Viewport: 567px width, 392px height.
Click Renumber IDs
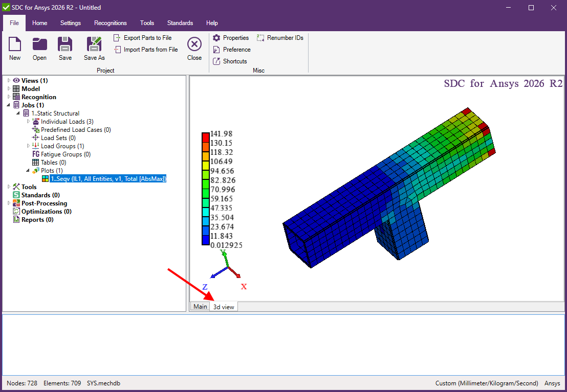[280, 38]
